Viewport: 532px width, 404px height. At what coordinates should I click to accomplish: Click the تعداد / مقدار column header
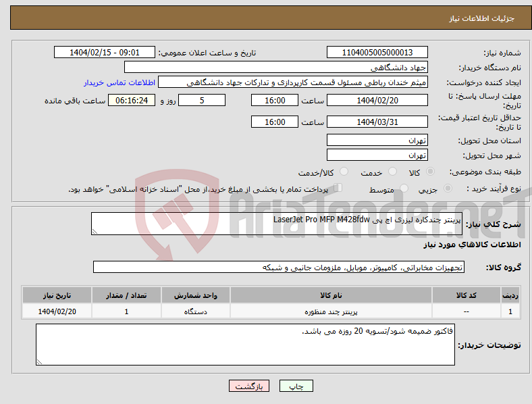tap(126, 295)
